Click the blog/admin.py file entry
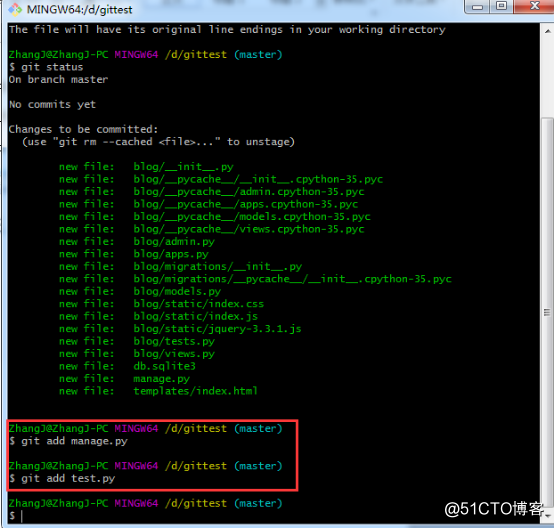Viewport: 554px width, 528px height. point(137,242)
